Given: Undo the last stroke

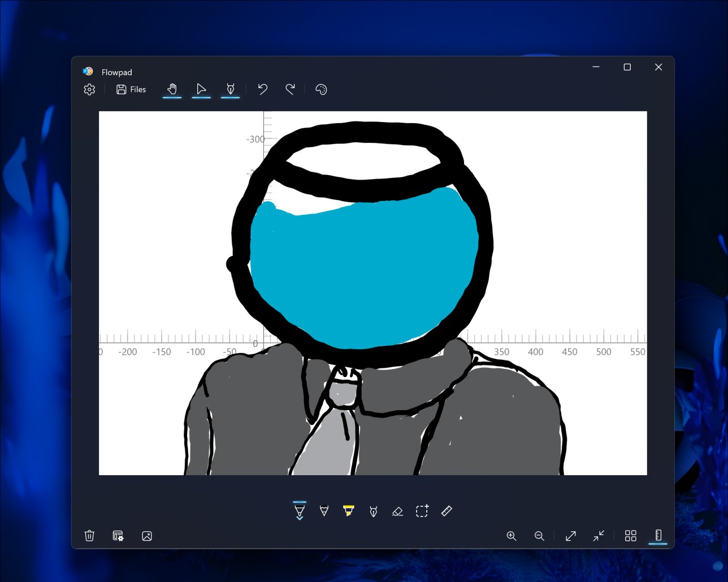Looking at the screenshot, I should click(262, 89).
